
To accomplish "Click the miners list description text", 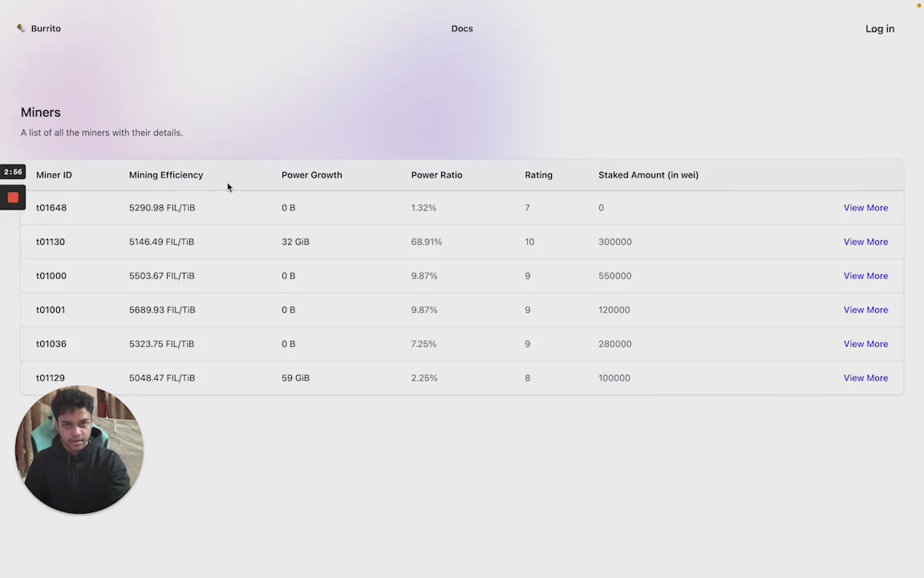I will pyautogui.click(x=102, y=132).
